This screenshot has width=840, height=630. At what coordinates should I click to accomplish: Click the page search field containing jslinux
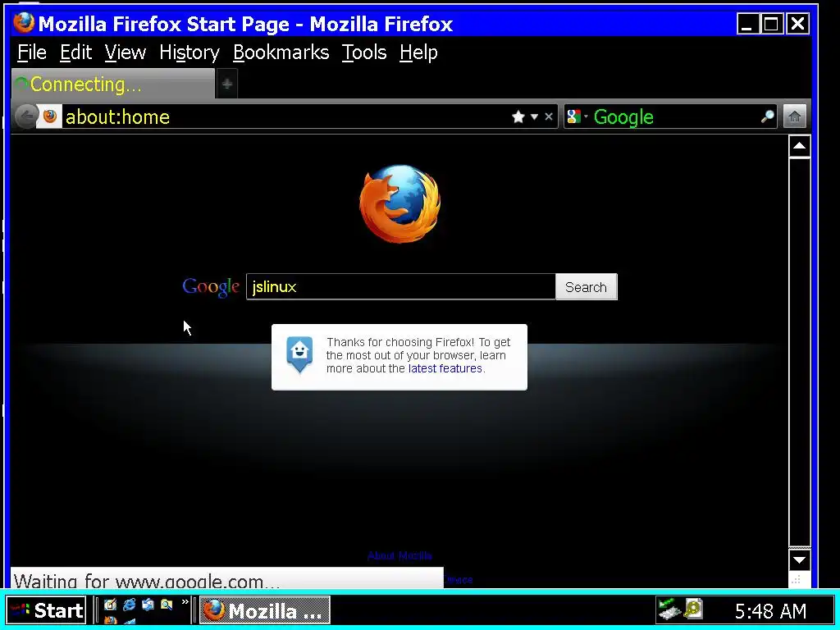[x=400, y=286]
